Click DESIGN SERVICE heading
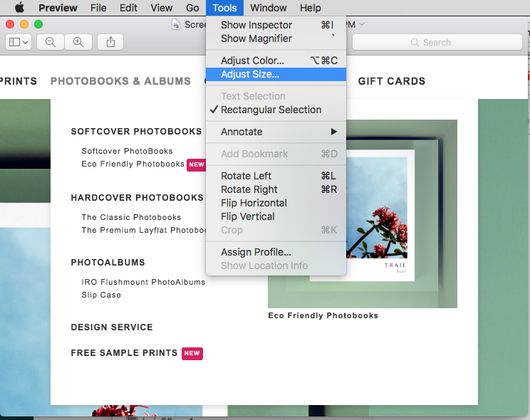Image resolution: width=530 pixels, height=420 pixels. click(112, 327)
